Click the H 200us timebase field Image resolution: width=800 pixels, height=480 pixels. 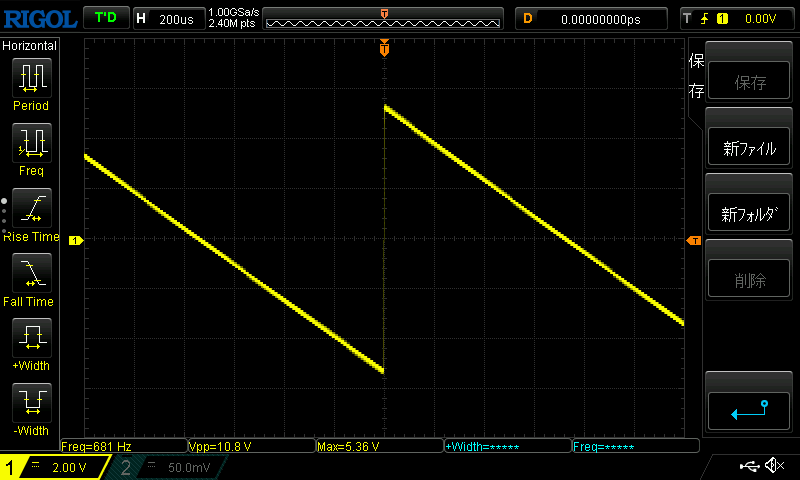point(169,19)
